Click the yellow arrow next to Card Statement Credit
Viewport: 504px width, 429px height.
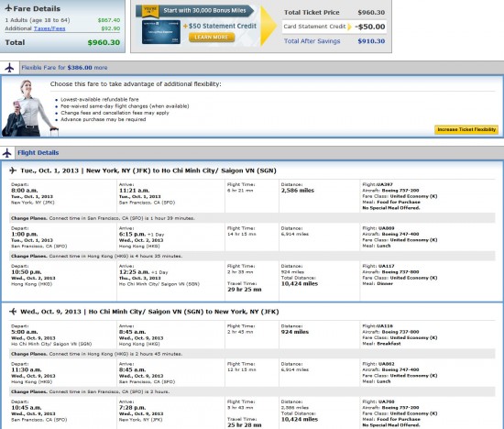click(350, 27)
